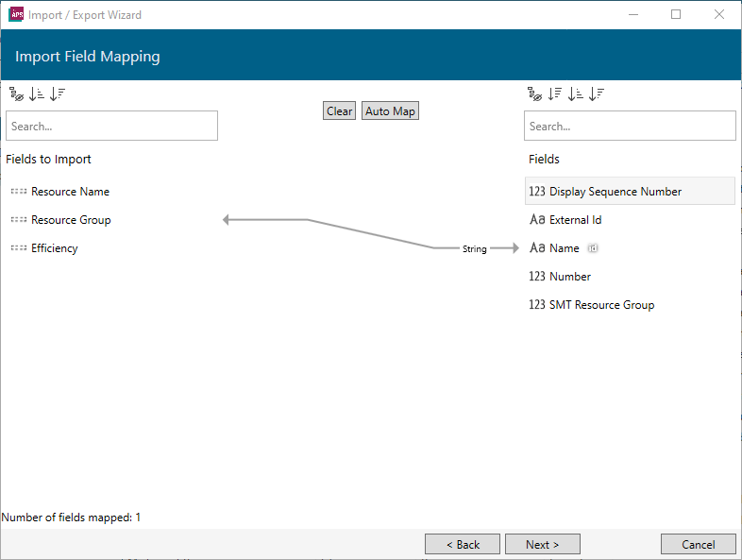The image size is (742, 560).
Task: Focus the left Fields to Import search box
Action: 111,126
